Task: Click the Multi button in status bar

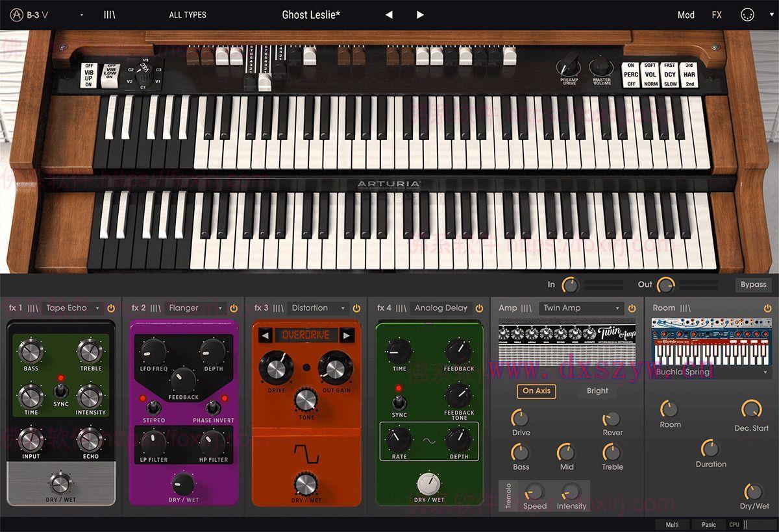Action: pyautogui.click(x=672, y=525)
